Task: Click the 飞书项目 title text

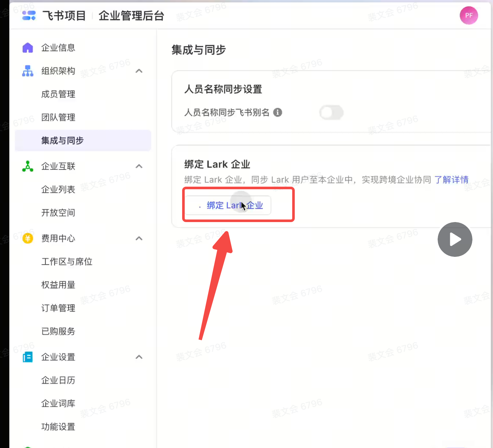Action: tap(64, 15)
